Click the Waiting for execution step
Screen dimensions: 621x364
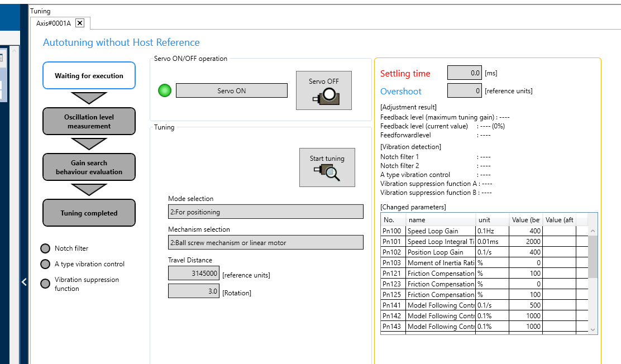[x=89, y=76]
